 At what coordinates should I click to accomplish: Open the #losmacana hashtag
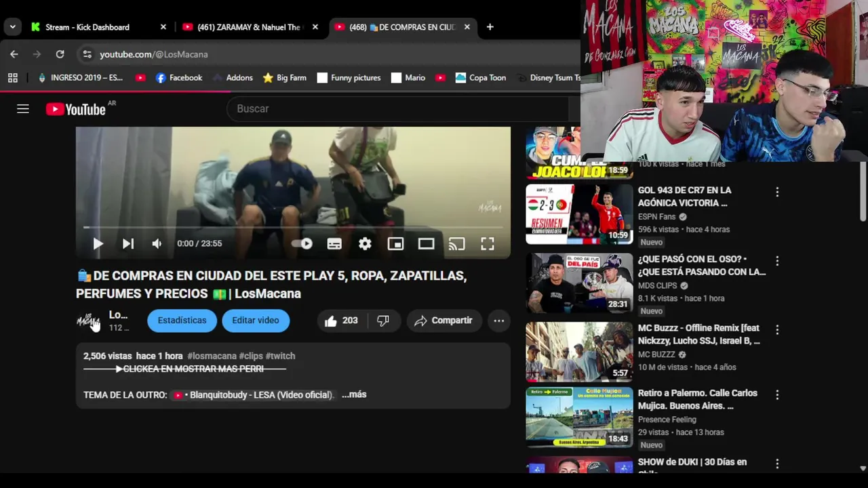(212, 356)
